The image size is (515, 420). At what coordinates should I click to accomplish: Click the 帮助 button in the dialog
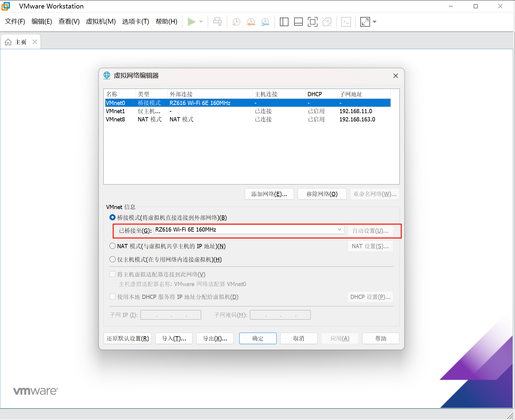(x=381, y=338)
